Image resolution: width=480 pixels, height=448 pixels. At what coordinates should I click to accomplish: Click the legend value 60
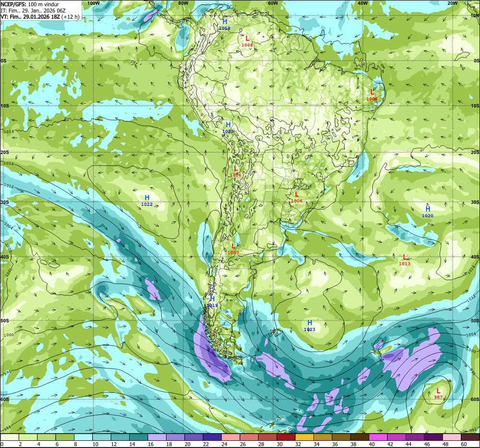[464, 444]
